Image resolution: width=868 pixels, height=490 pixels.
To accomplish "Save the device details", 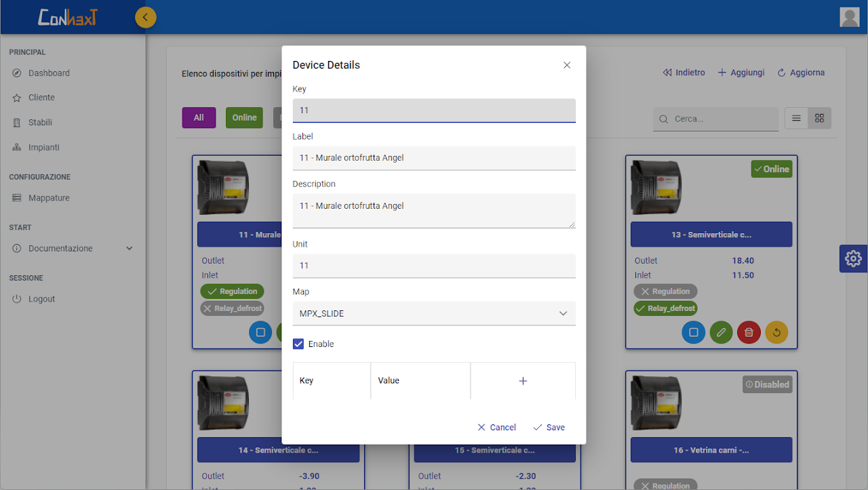I will click(x=549, y=427).
